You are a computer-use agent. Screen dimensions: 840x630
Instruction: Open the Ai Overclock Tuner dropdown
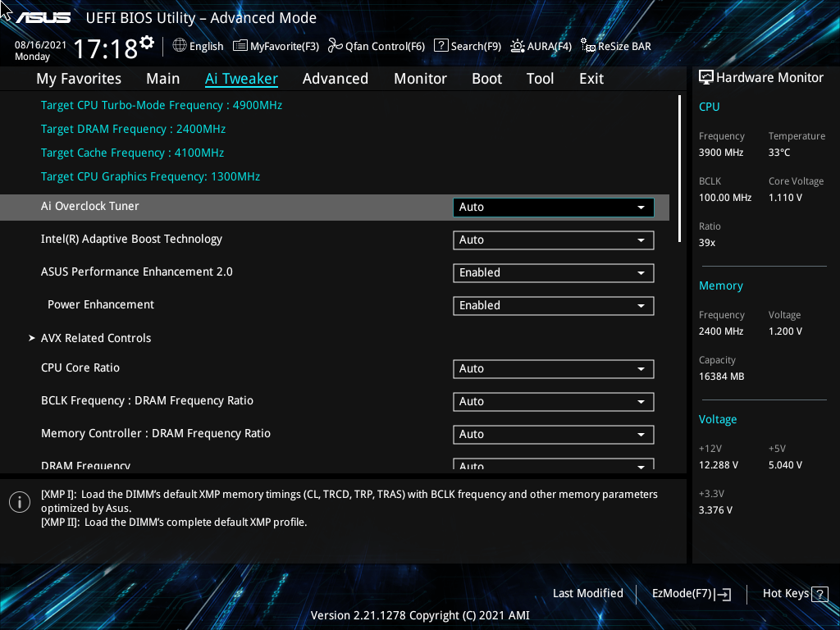coord(554,208)
